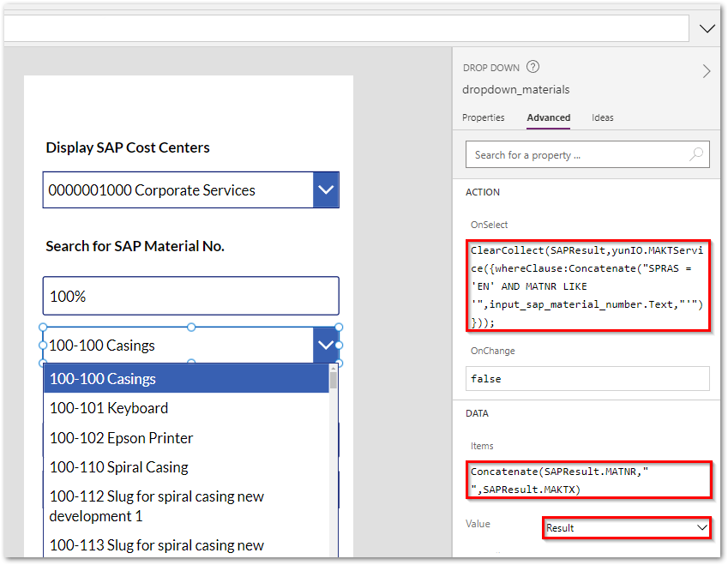Open the Value dropdown showing Result
The image size is (728, 565).
click(626, 528)
